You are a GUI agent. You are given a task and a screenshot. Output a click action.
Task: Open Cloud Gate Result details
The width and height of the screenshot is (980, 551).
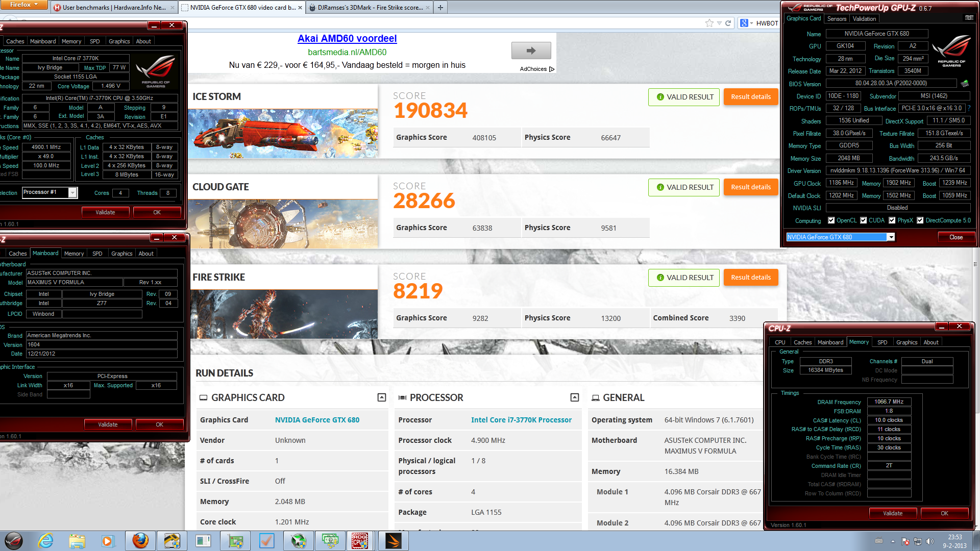pos(751,187)
